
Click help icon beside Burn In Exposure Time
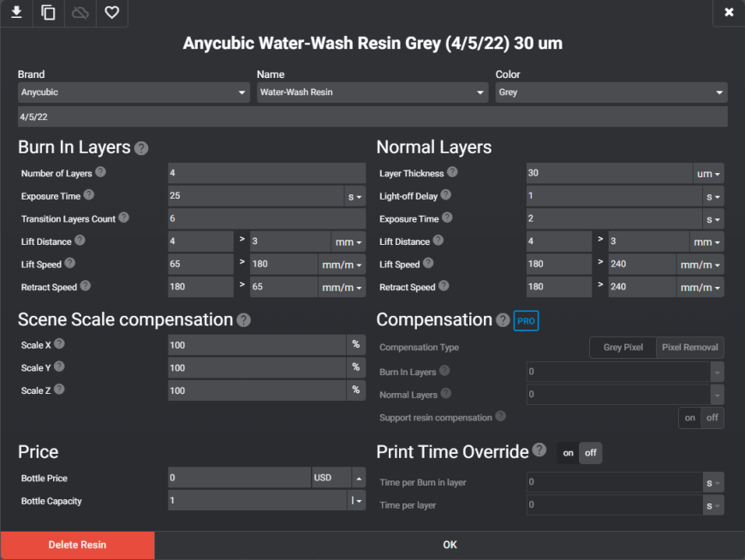point(89,194)
